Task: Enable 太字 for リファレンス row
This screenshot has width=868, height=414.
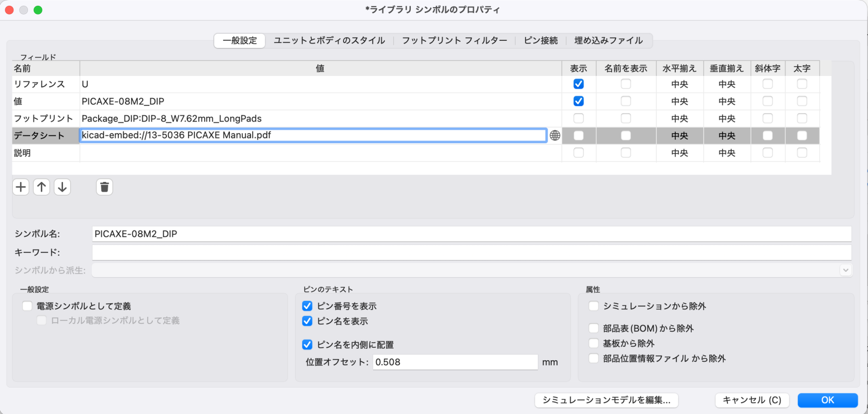Action: click(802, 84)
